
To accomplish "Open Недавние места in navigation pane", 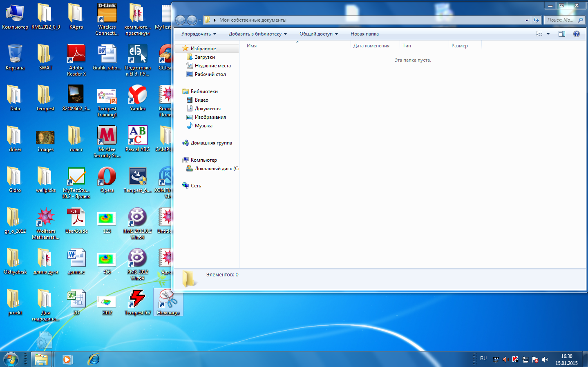I will 212,66.
